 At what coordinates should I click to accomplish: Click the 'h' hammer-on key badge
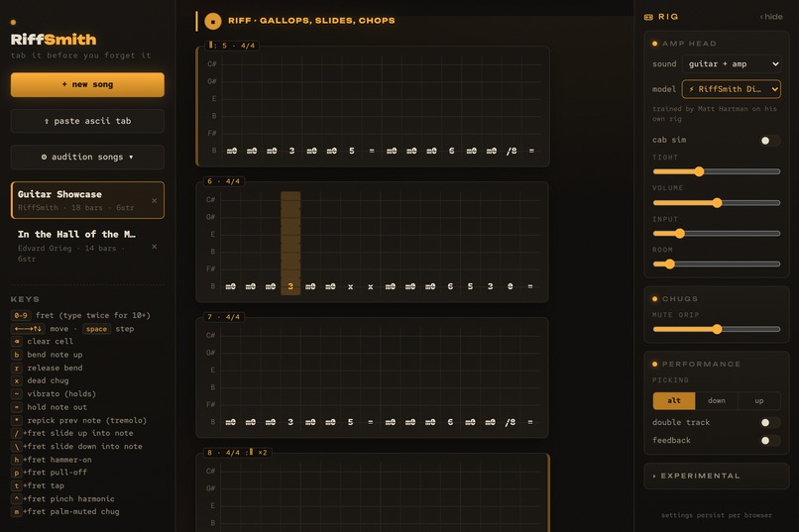pos(17,460)
